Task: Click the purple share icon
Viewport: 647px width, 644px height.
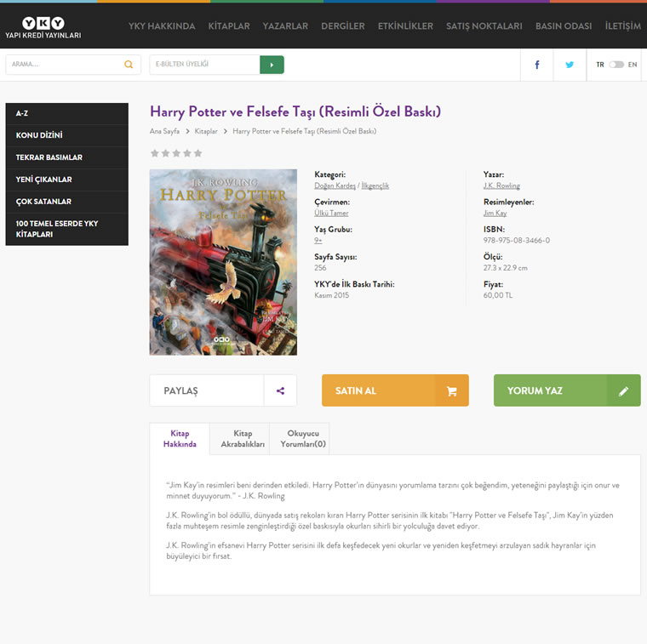Action: (x=280, y=390)
